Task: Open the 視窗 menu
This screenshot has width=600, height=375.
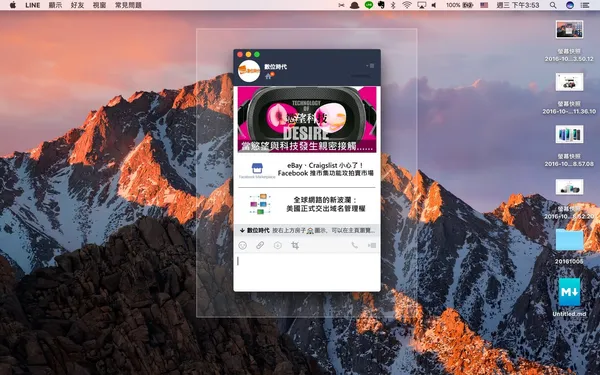Action: point(99,5)
